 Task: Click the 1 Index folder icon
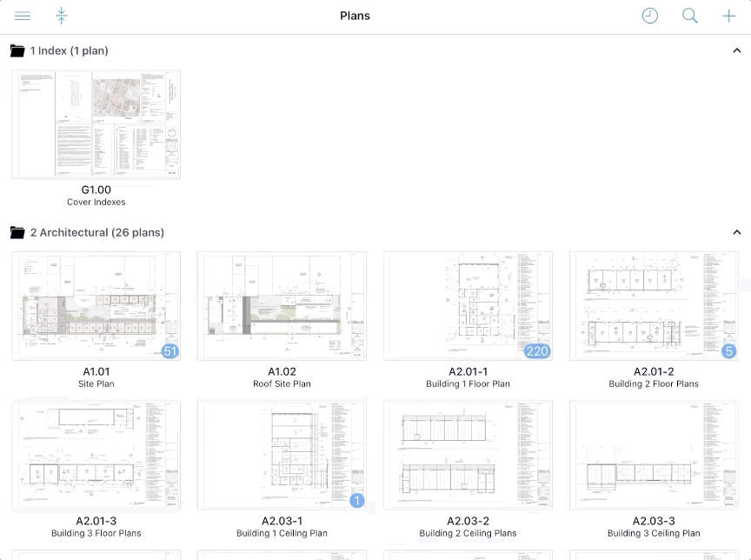point(17,50)
